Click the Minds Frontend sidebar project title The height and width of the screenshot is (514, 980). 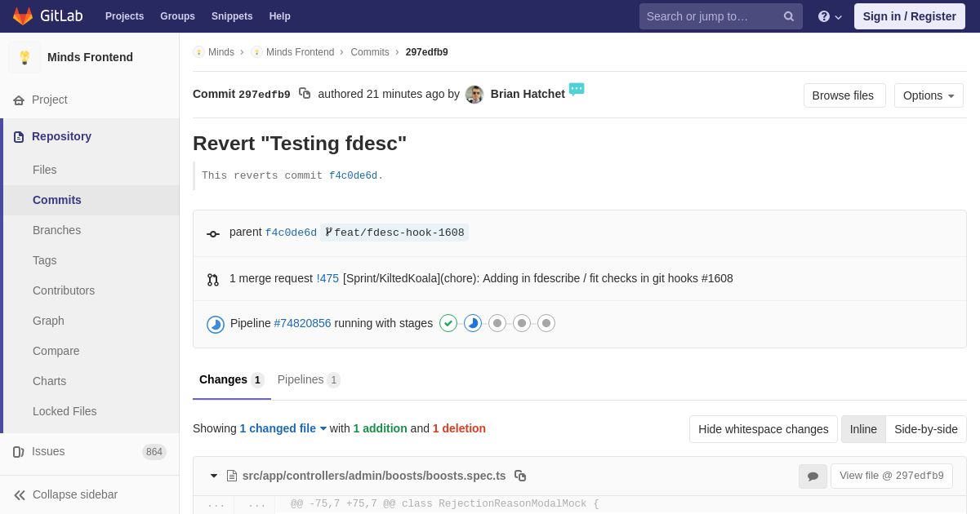[x=90, y=57]
